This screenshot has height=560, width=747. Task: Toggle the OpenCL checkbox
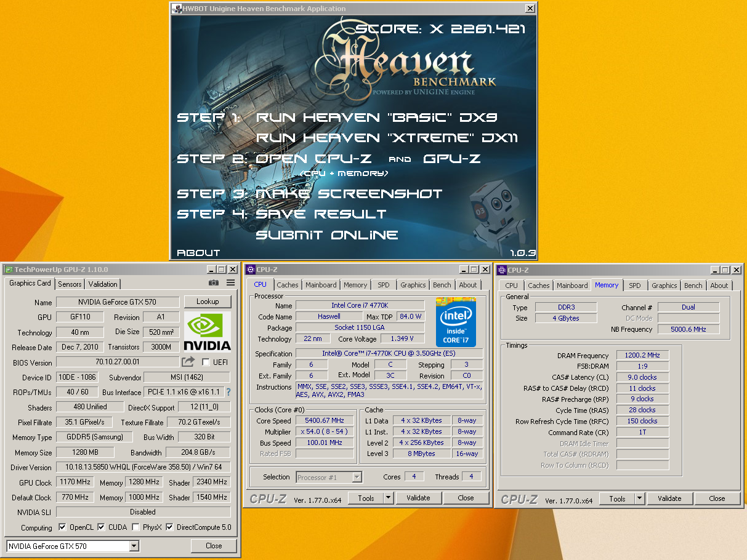[x=62, y=527]
